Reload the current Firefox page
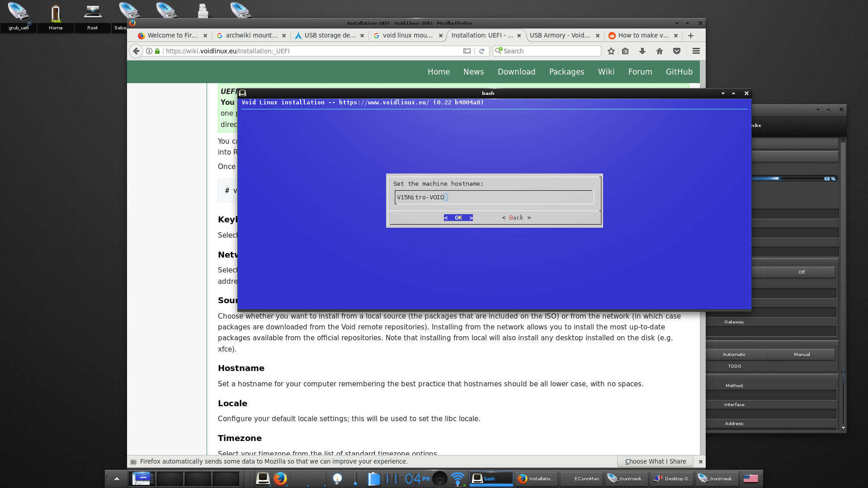The width and height of the screenshot is (868, 488). pyautogui.click(x=482, y=51)
